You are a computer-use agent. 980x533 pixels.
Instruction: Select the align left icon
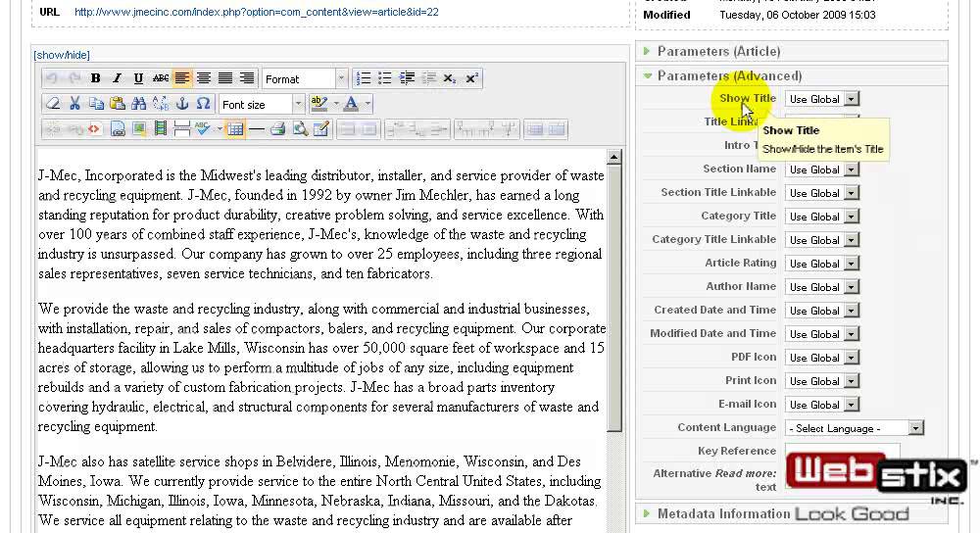point(182,78)
